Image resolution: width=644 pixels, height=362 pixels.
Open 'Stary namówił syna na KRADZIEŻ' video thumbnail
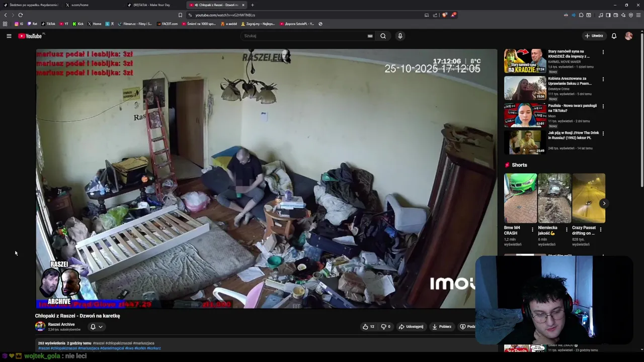click(525, 61)
